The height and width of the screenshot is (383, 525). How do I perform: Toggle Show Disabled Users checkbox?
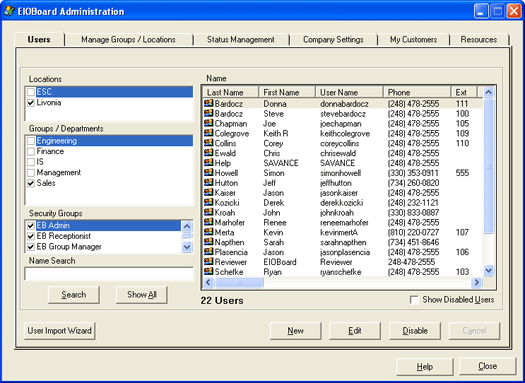pyautogui.click(x=414, y=300)
